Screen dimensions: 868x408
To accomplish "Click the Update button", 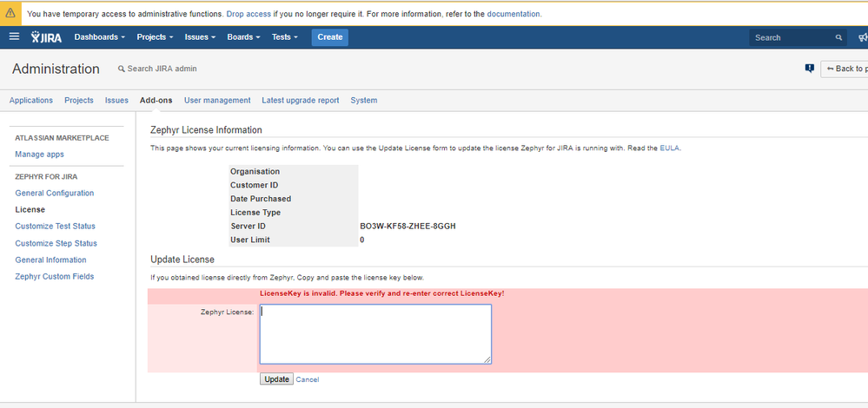I will tap(276, 379).
